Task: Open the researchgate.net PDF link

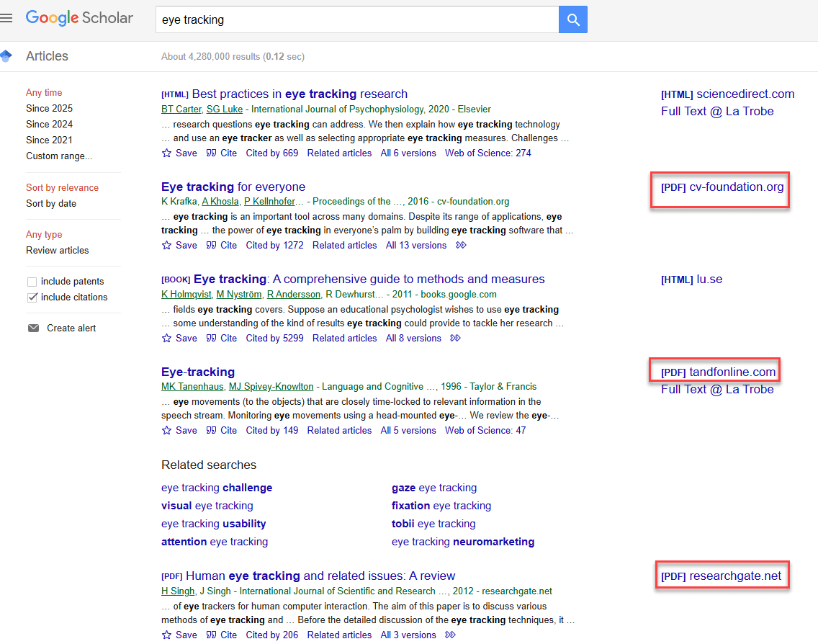Action: pos(721,576)
